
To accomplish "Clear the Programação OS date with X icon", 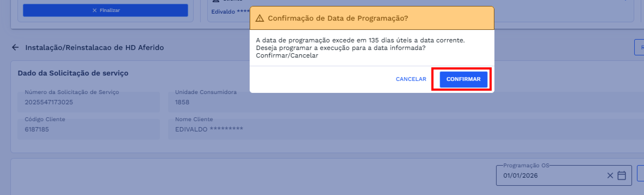I will [x=610, y=175].
